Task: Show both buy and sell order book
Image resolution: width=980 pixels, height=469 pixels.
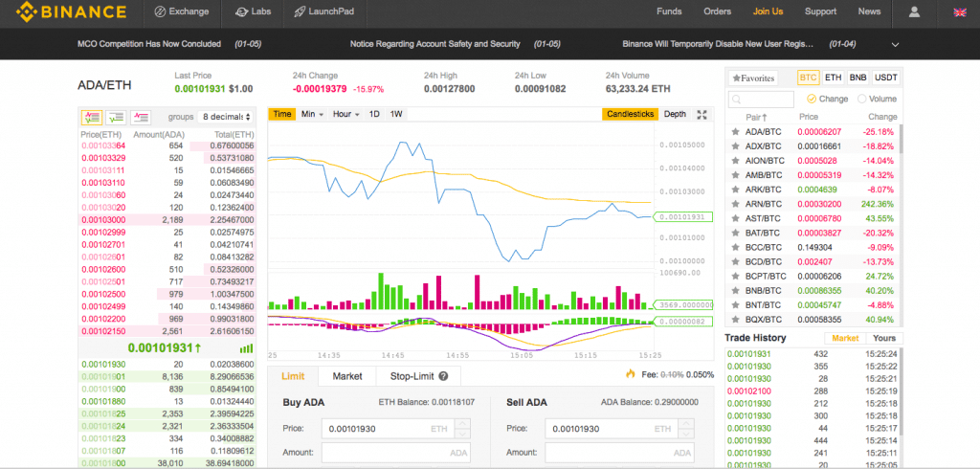Action: tap(92, 117)
